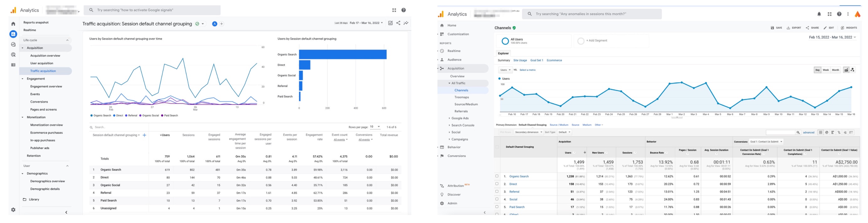Image resolution: width=868 pixels, height=223 pixels.
Task: Switch to the line chart view icon
Action: click(x=846, y=70)
